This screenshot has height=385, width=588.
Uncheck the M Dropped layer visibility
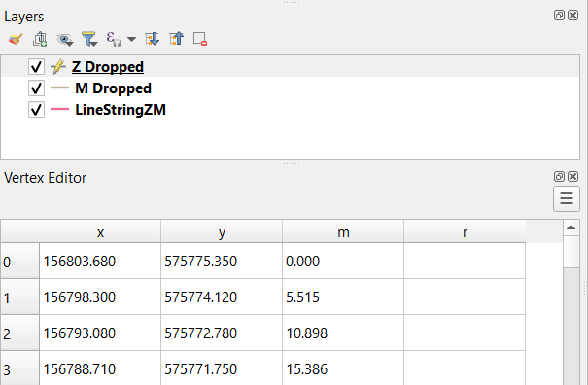[36, 88]
